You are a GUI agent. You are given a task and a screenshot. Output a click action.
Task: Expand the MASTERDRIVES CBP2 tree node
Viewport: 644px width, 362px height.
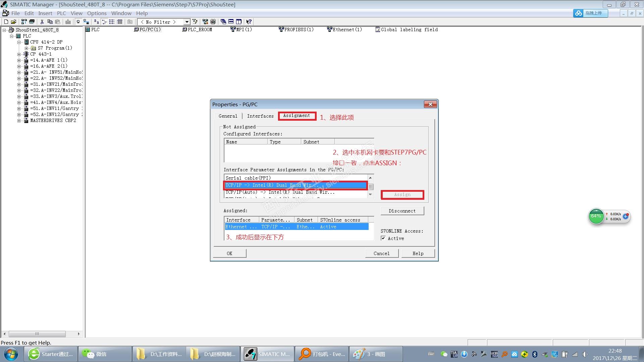pos(19,120)
